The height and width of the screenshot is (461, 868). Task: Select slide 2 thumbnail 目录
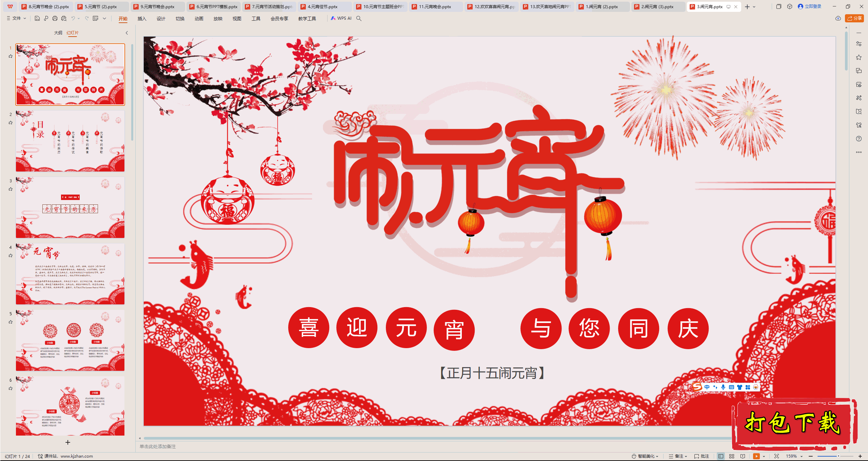coord(70,141)
